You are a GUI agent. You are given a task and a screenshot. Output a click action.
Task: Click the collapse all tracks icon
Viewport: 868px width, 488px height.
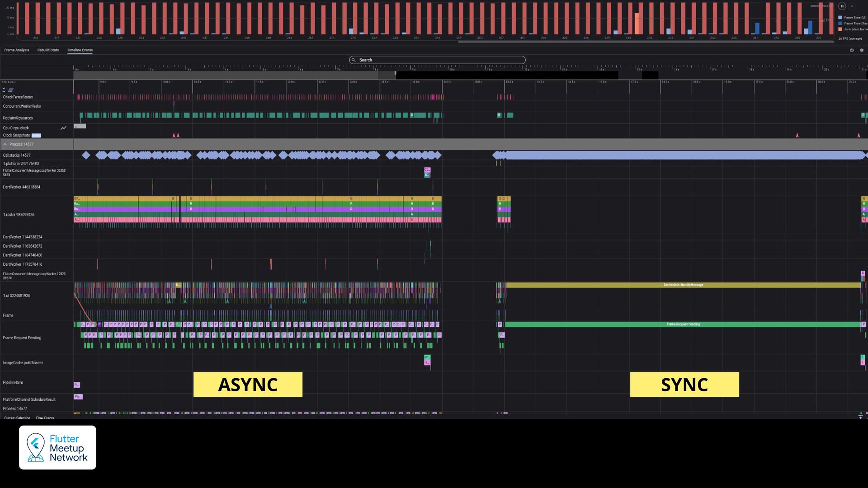click(x=4, y=90)
